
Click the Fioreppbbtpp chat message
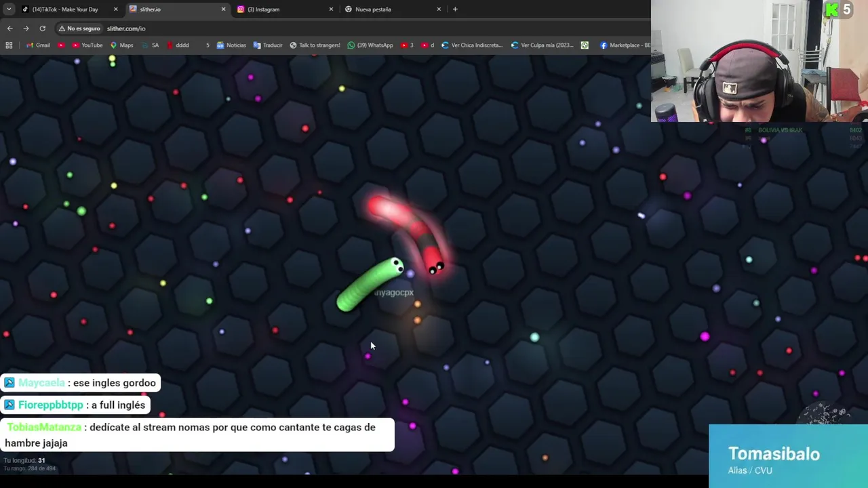[x=75, y=405]
